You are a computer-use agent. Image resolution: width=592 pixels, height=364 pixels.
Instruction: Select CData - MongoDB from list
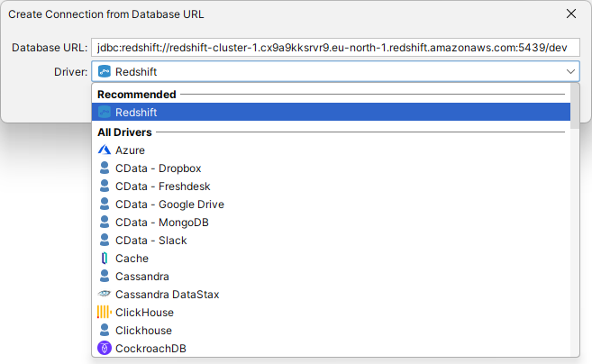pyautogui.click(x=162, y=223)
